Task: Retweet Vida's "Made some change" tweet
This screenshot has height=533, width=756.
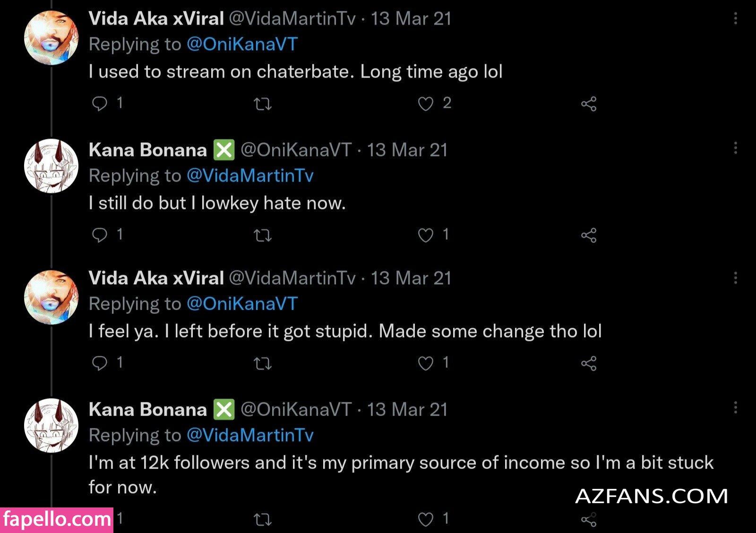Action: pos(263,364)
